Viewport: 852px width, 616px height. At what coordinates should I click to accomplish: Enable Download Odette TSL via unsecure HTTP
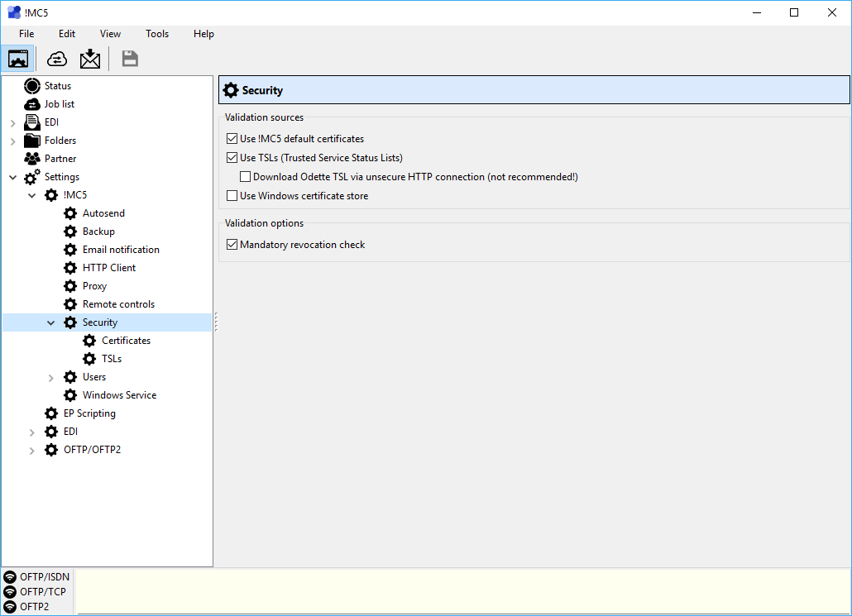[x=246, y=177]
